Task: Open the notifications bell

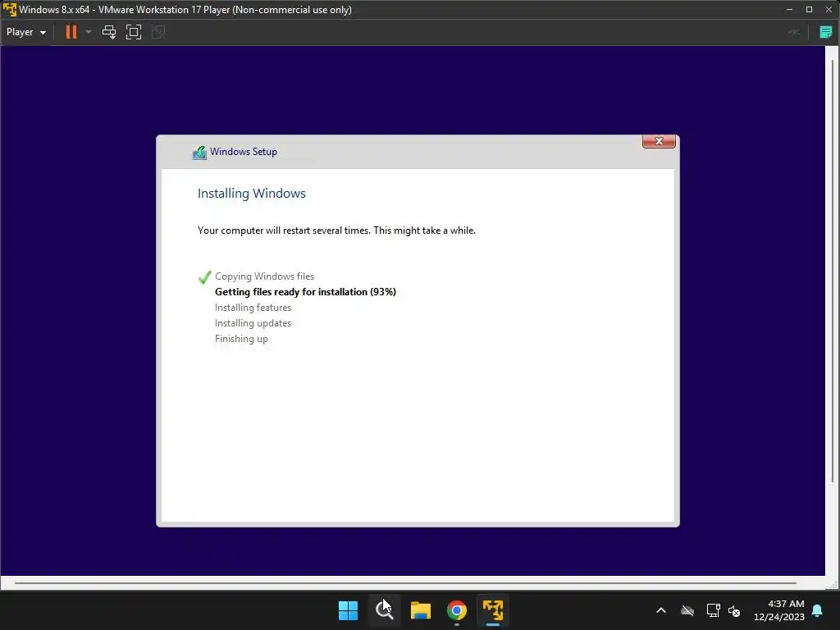Action: [x=818, y=610]
